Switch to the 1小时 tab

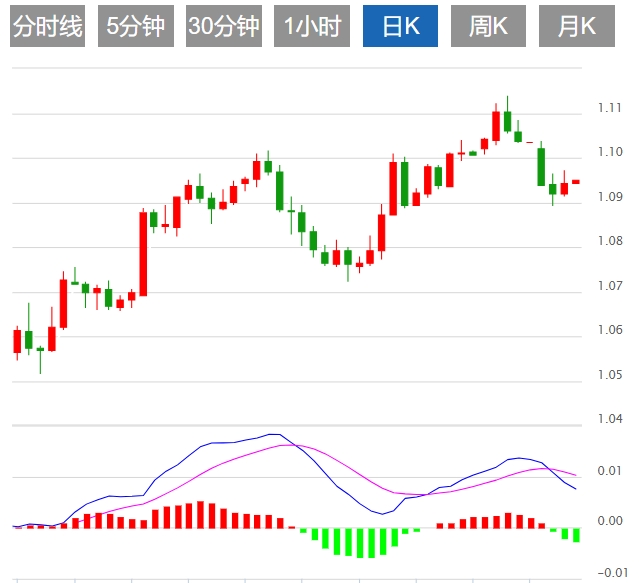[x=311, y=27]
